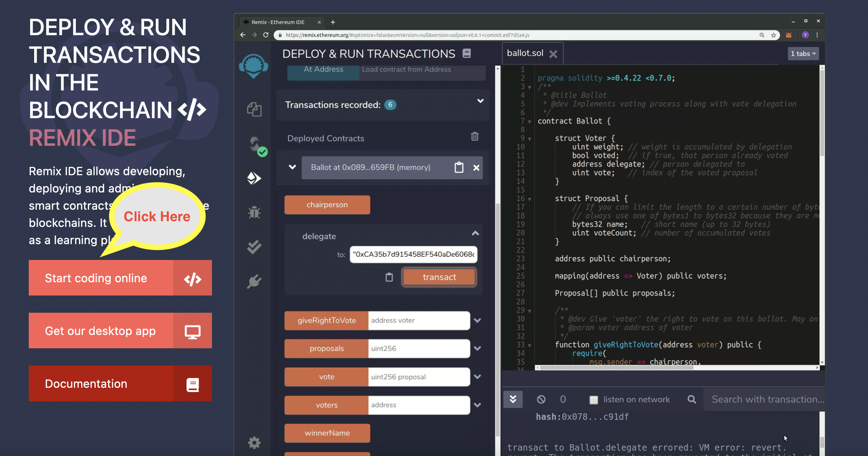Image resolution: width=868 pixels, height=456 pixels.
Task: Open the 1 tabs dropdown
Action: click(x=803, y=53)
